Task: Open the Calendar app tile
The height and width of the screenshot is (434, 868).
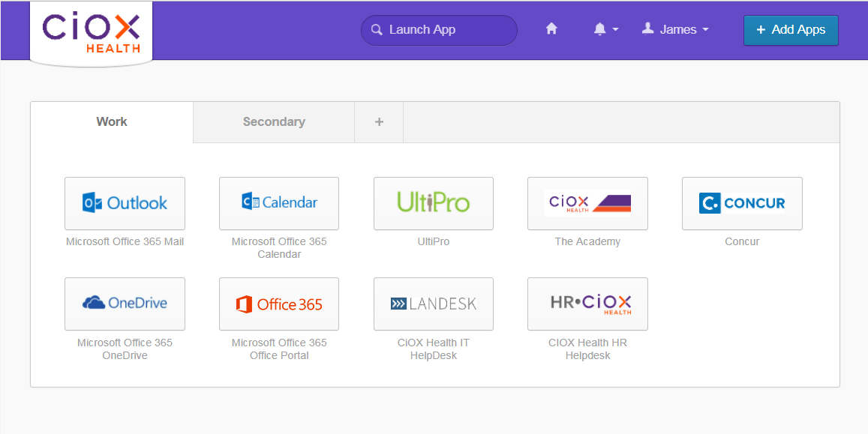Action: 279,203
